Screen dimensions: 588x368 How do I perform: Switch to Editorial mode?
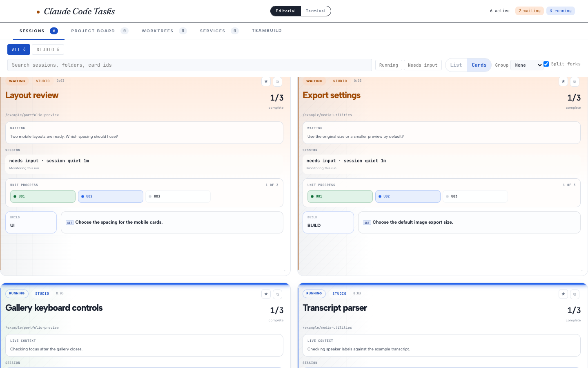pyautogui.click(x=285, y=11)
